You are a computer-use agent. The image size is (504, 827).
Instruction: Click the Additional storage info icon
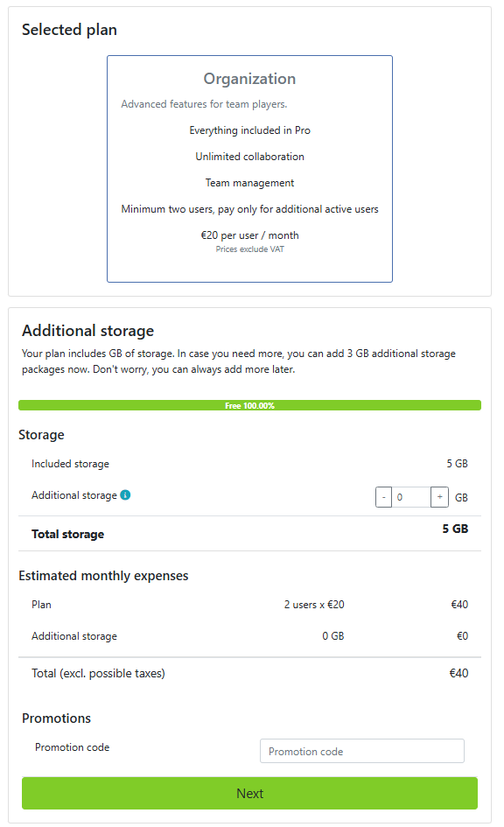tap(125, 494)
